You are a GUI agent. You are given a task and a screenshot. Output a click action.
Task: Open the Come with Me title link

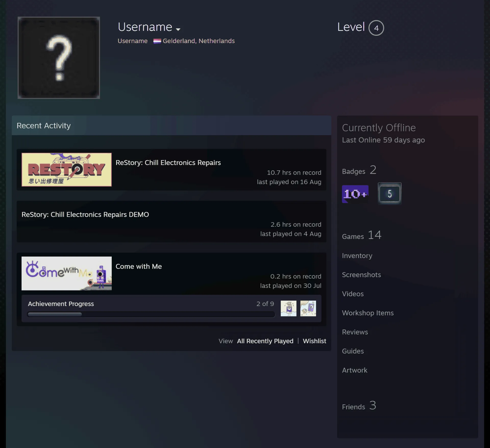pyautogui.click(x=139, y=266)
